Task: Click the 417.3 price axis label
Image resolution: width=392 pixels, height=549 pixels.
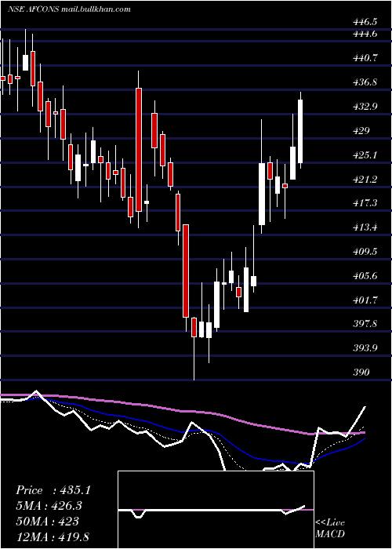Action: click(365, 203)
